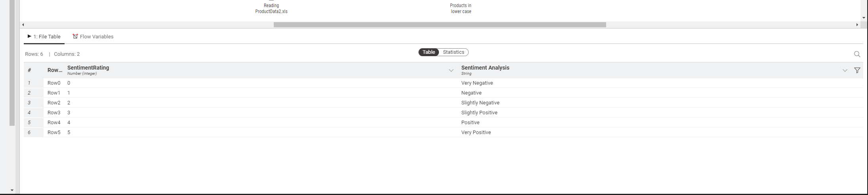This screenshot has width=868, height=195.
Task: Select the Products in lower case node label
Action: (461, 8)
